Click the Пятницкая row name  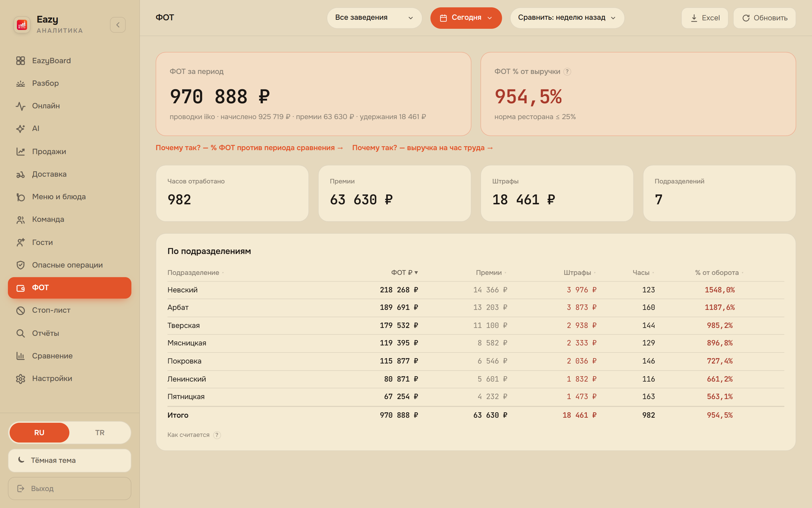point(186,397)
